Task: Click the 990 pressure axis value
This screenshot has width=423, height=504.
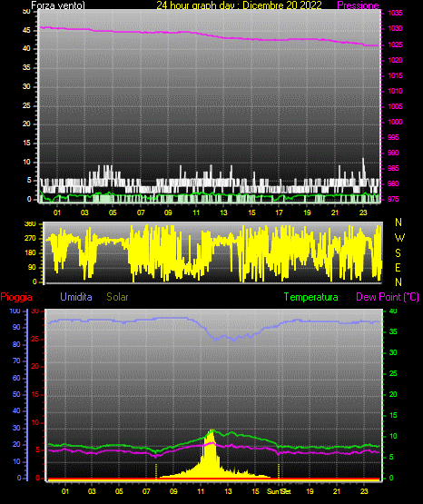Action: (393, 153)
